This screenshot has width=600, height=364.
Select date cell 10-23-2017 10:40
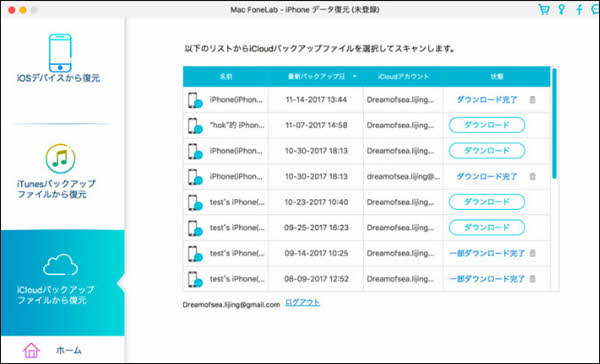tap(316, 202)
